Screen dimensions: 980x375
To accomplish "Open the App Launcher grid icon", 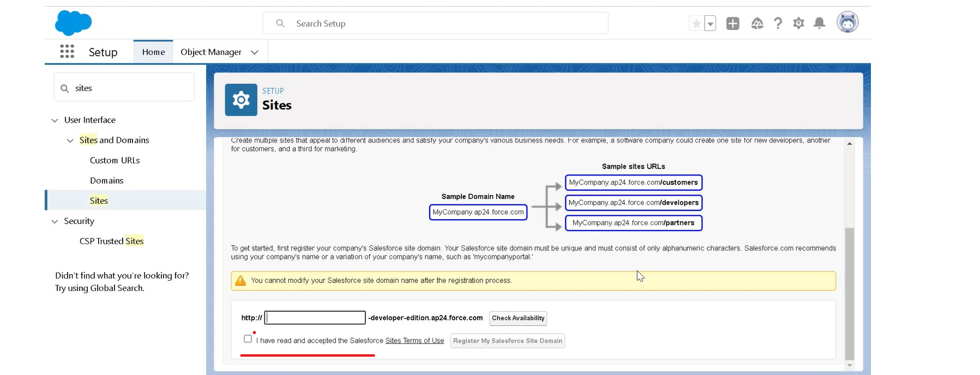I will [67, 52].
